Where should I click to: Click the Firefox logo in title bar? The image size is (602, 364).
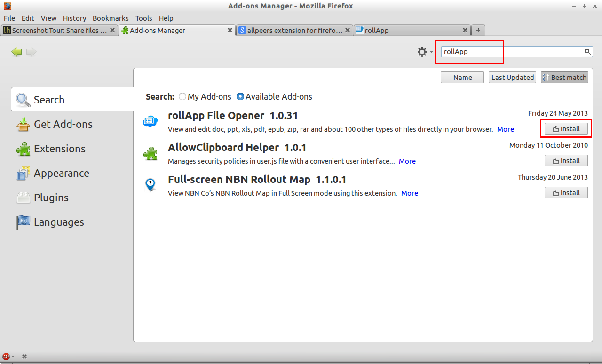[x=8, y=6]
